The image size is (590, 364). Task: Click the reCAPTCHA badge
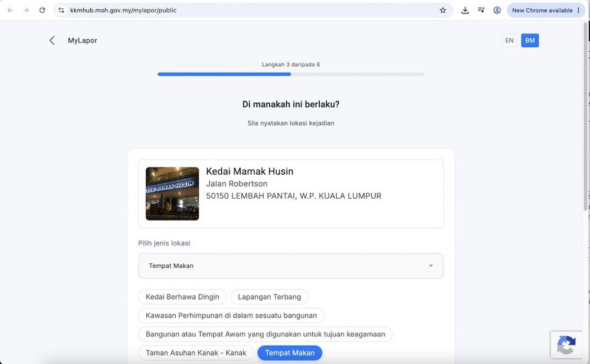click(x=566, y=345)
